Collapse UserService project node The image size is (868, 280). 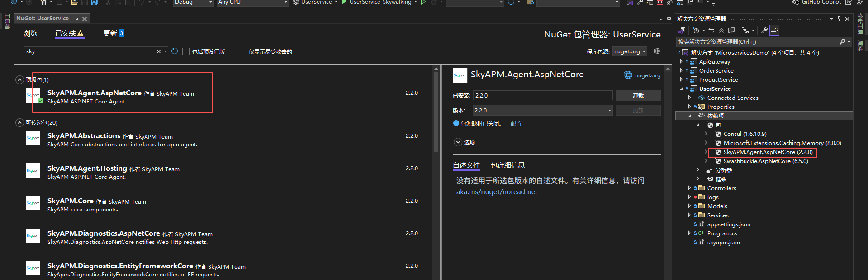pyautogui.click(x=682, y=89)
